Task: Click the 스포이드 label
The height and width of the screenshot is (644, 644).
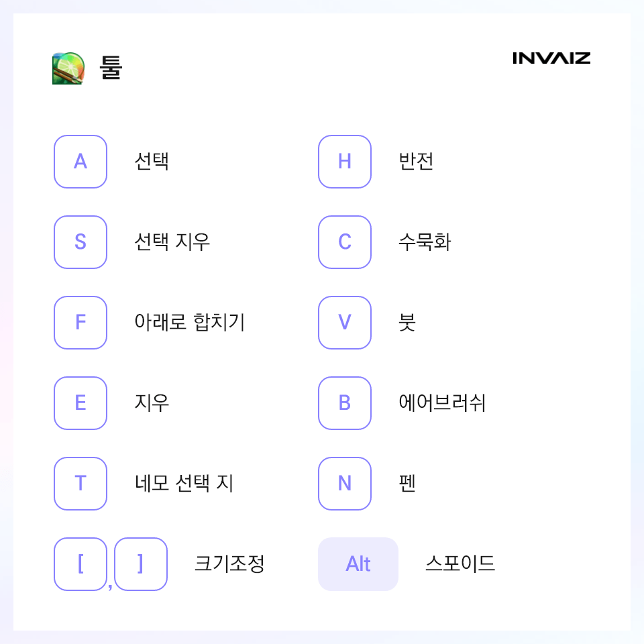Action: click(x=460, y=563)
